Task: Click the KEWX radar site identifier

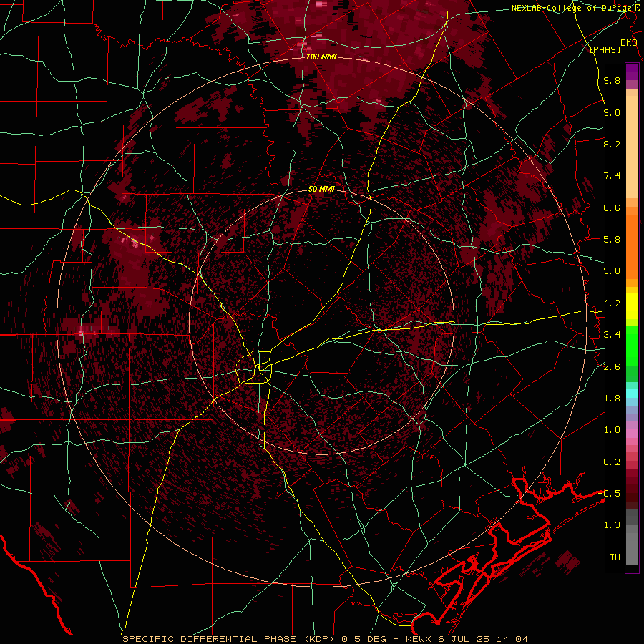Action: [x=420, y=639]
